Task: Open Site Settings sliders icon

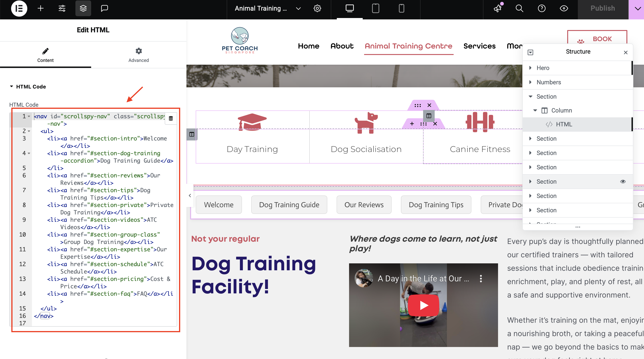Action: click(x=62, y=8)
